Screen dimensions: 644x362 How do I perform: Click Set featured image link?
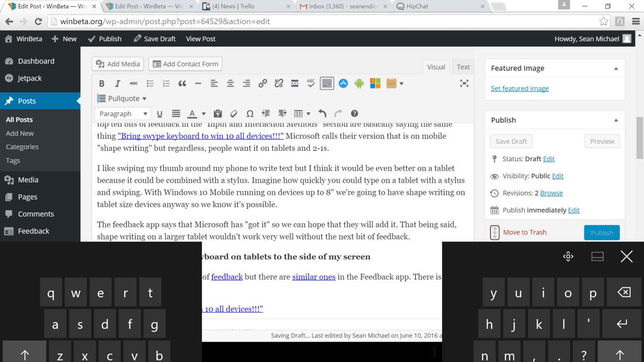pyautogui.click(x=519, y=88)
